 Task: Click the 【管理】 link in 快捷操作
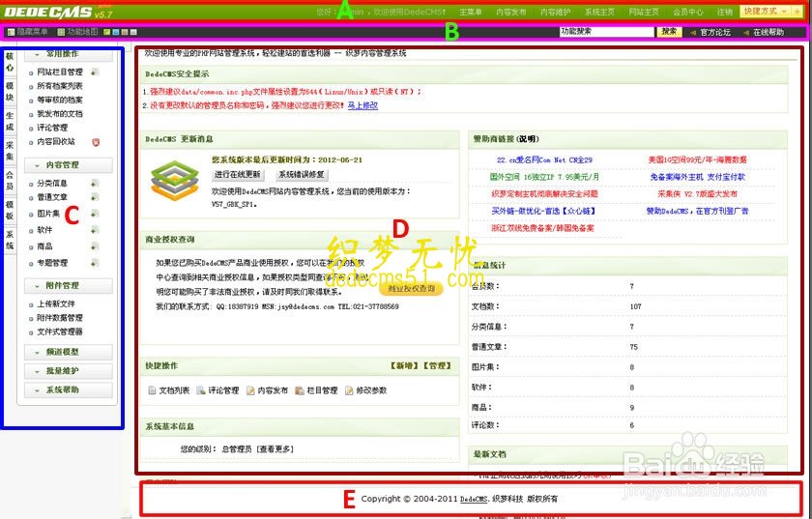[x=438, y=366]
